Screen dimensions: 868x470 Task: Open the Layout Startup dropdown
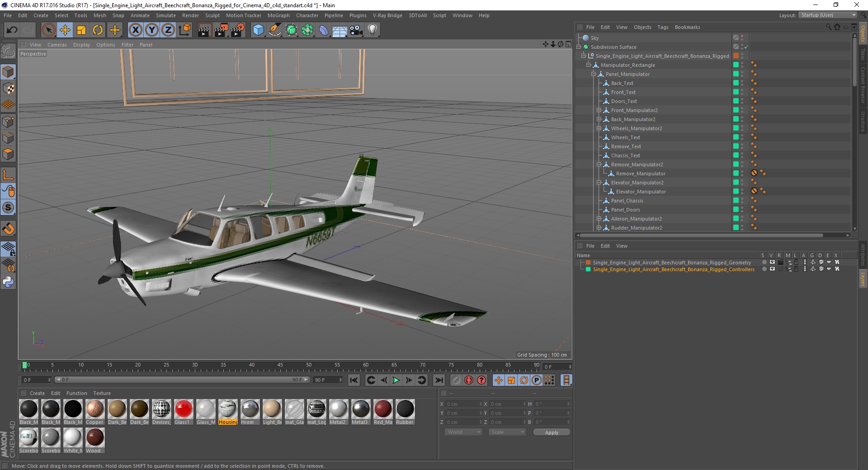828,15
